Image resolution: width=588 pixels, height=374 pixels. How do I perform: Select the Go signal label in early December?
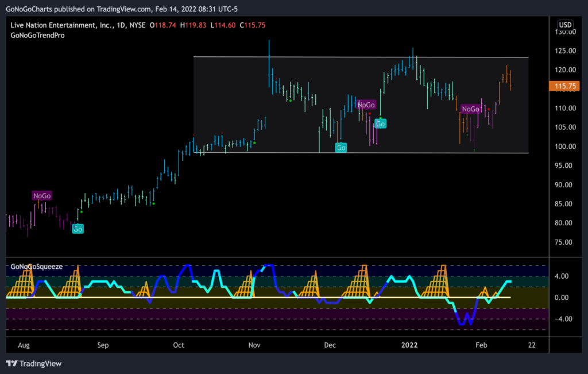pos(341,148)
